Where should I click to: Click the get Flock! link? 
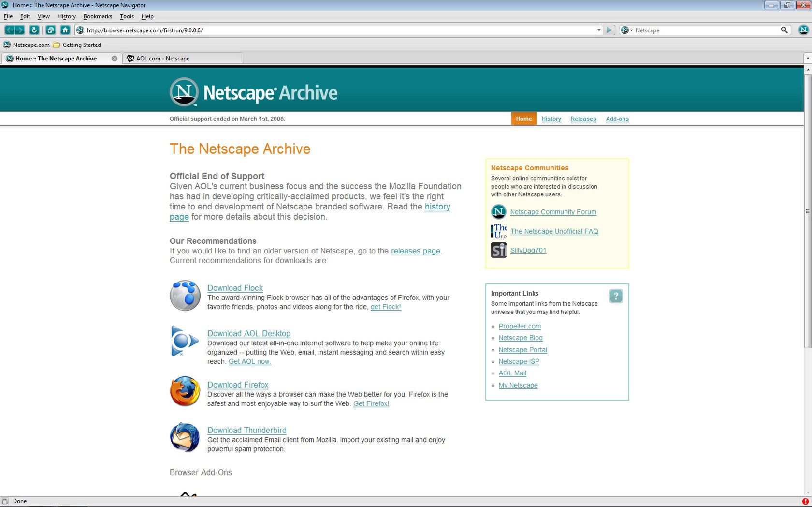click(x=386, y=307)
